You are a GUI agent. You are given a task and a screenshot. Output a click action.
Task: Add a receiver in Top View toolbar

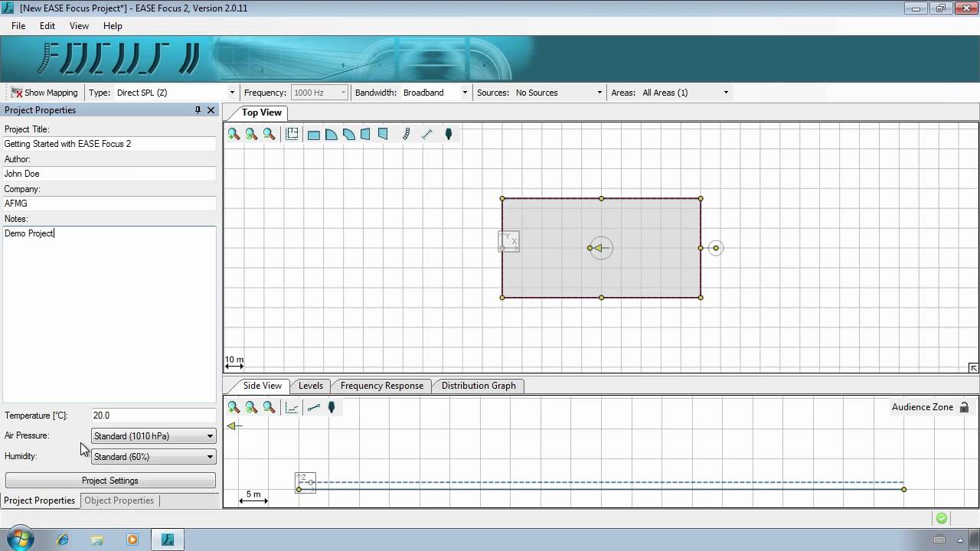click(449, 134)
